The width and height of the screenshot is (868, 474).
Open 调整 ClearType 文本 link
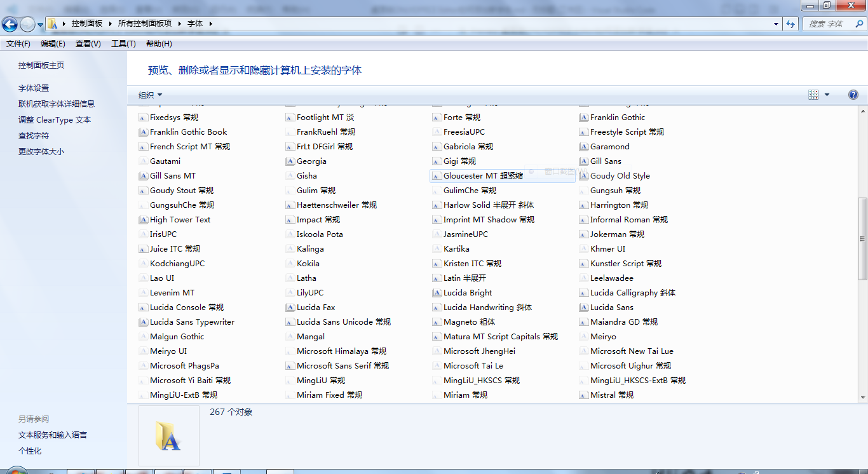(x=55, y=119)
